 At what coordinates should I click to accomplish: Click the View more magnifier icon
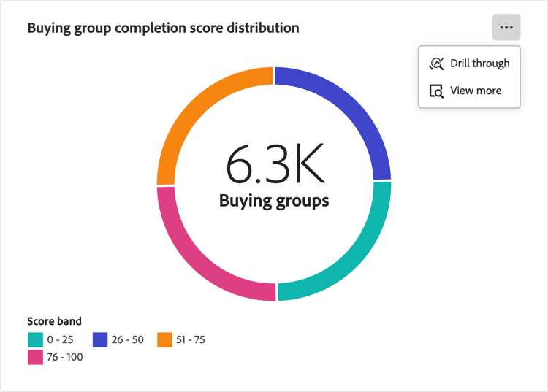436,91
